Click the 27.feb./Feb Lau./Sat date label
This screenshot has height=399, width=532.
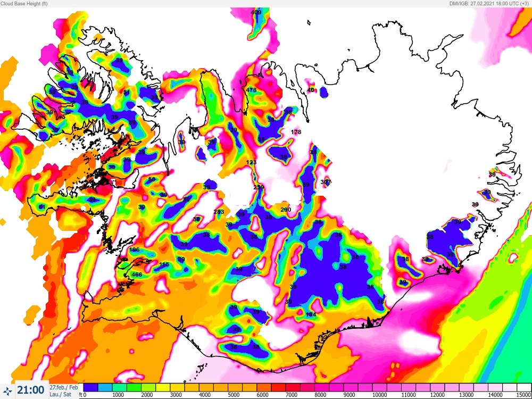click(x=63, y=390)
